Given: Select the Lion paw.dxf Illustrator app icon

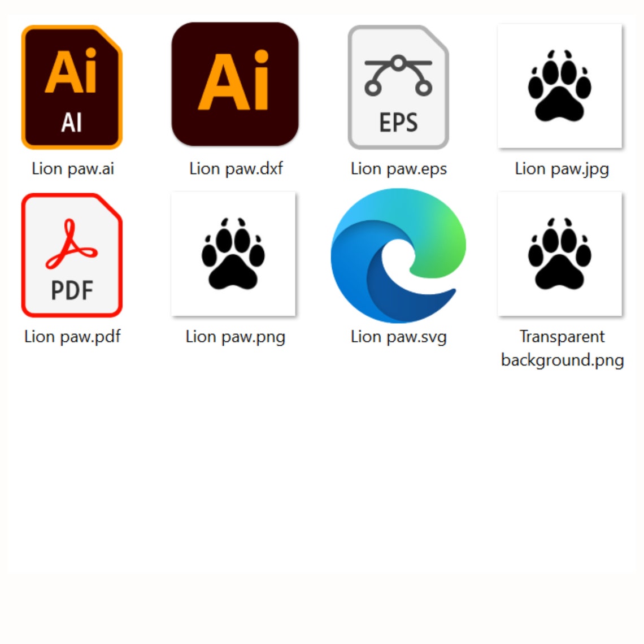Looking at the screenshot, I should [235, 84].
